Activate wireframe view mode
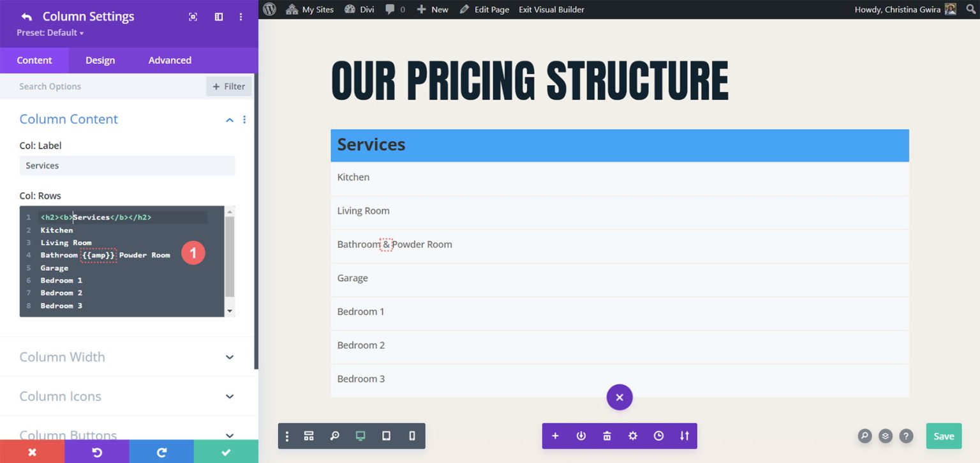The image size is (980, 463). [x=309, y=436]
